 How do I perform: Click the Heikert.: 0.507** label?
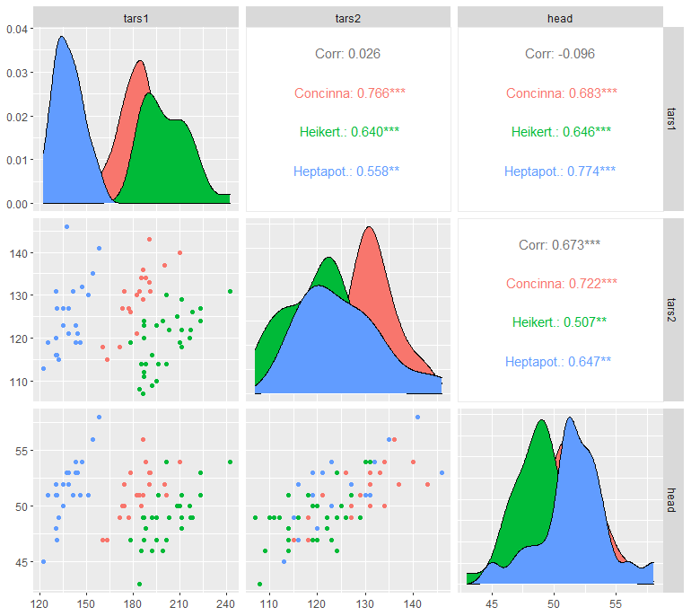tap(559, 322)
